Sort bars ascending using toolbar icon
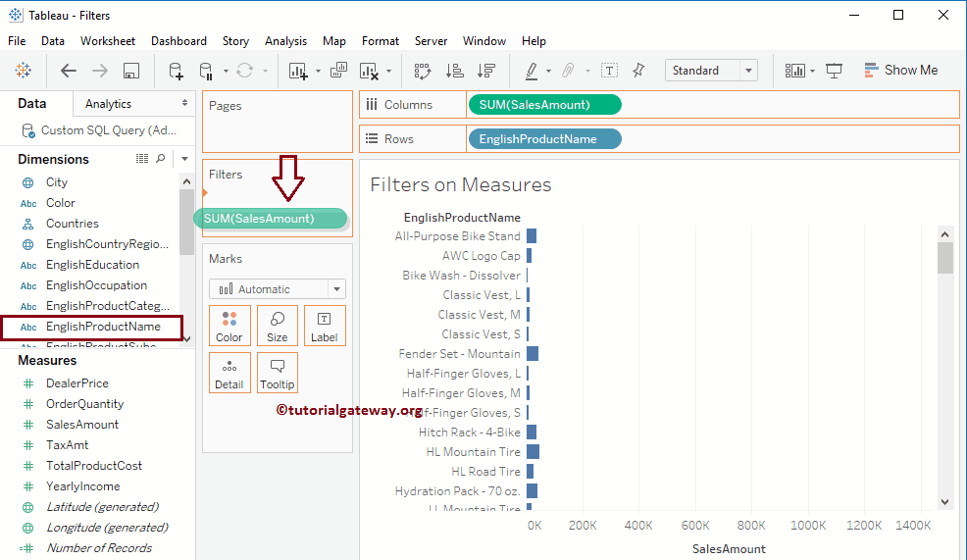Screen dimensions: 967x560 (454, 71)
